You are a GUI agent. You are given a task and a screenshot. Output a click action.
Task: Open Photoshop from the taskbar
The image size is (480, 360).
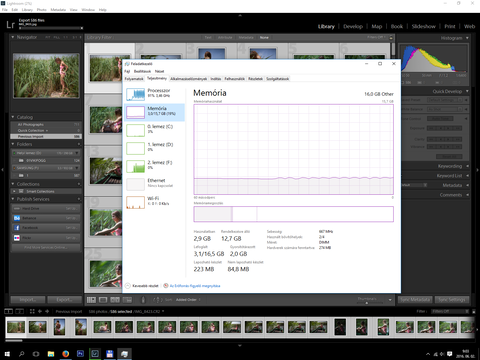click(x=80, y=353)
